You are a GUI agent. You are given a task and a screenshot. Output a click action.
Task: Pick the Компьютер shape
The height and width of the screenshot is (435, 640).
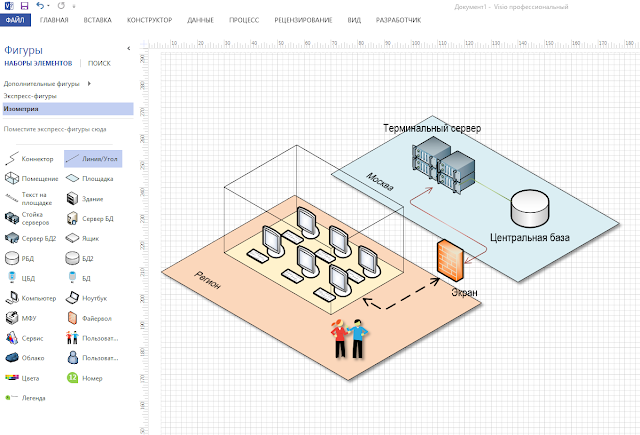[31, 298]
